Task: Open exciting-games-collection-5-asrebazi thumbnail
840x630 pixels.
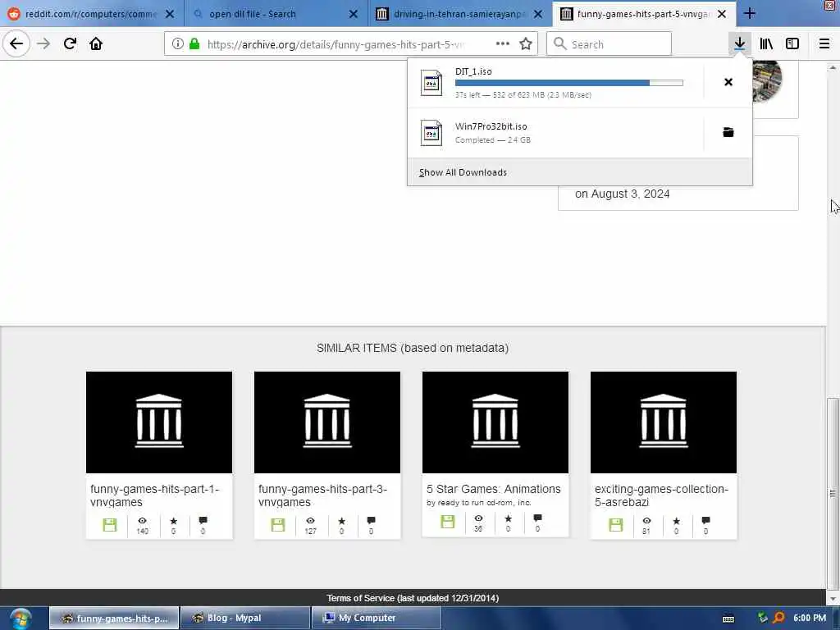Action: 664,422
